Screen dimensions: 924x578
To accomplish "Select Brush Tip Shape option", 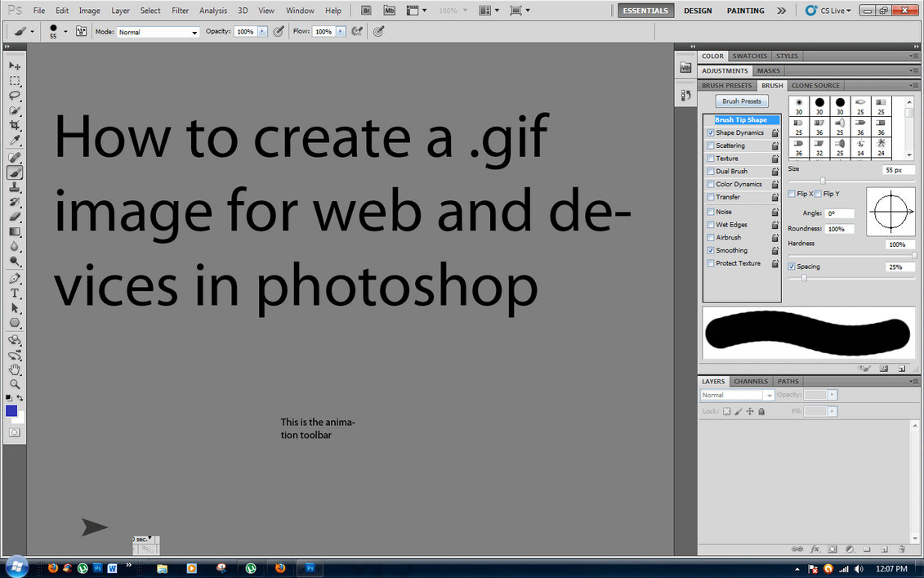I will 741,119.
